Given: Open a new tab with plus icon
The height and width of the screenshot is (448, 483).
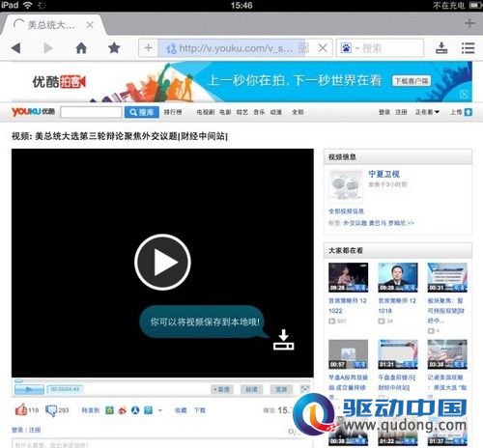Looking at the screenshot, I should pos(469,23).
